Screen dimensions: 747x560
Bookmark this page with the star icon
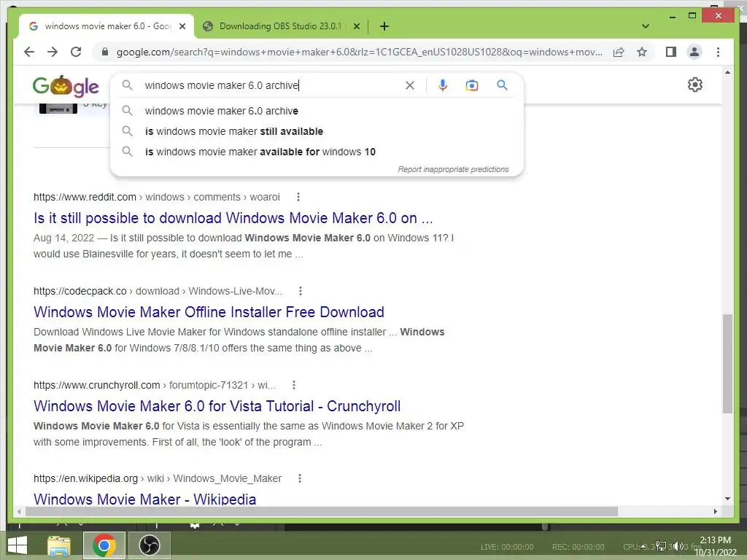642,52
